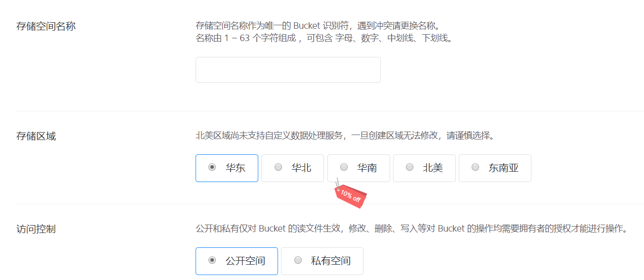Click the radio dot beside 北美
Screen dimensions: 644x280
tap(410, 167)
